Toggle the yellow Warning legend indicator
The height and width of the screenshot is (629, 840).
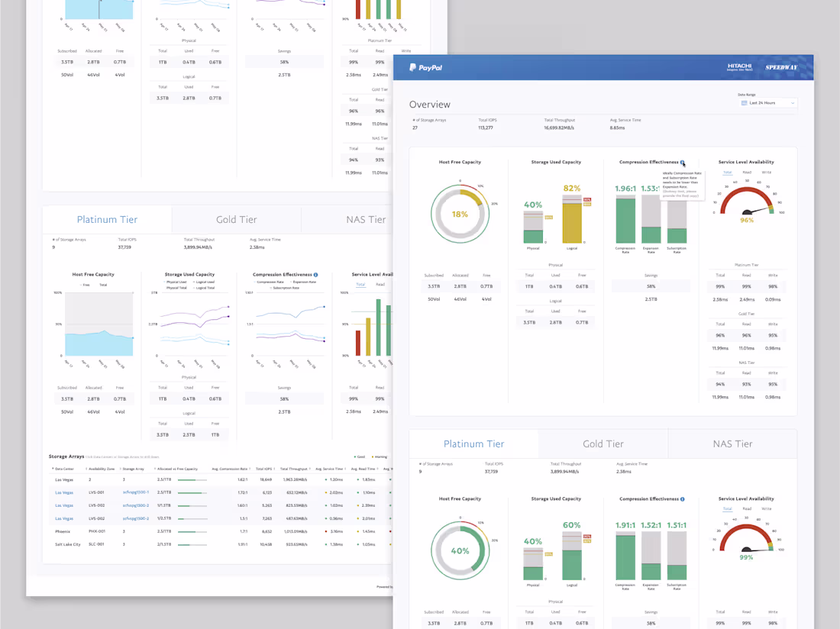pos(373,456)
